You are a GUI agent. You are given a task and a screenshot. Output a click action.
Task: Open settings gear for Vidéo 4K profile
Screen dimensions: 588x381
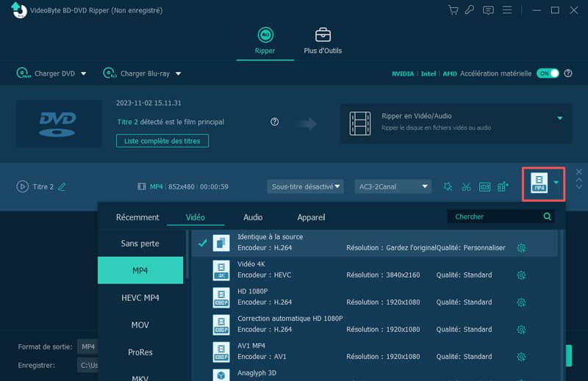(521, 275)
